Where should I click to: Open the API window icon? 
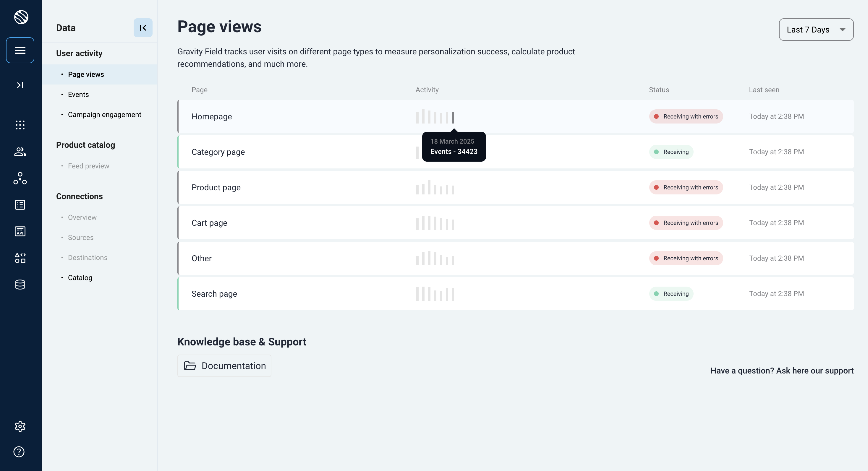point(20,231)
